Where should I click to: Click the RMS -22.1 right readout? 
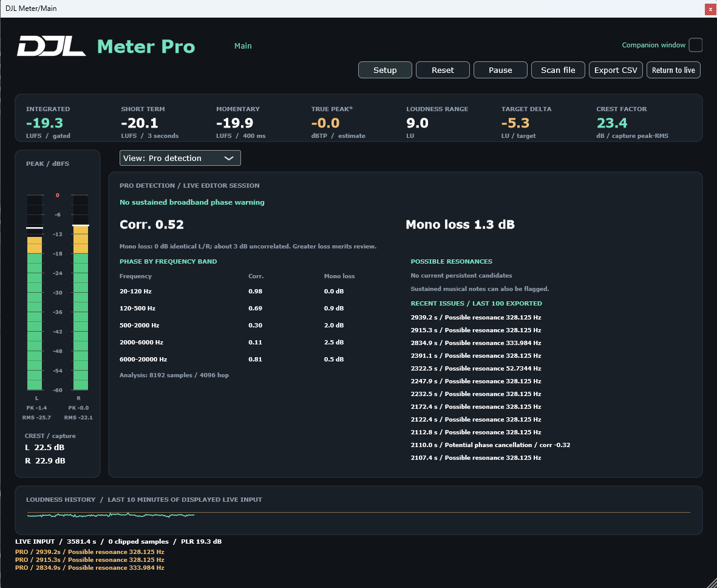pyautogui.click(x=78, y=417)
